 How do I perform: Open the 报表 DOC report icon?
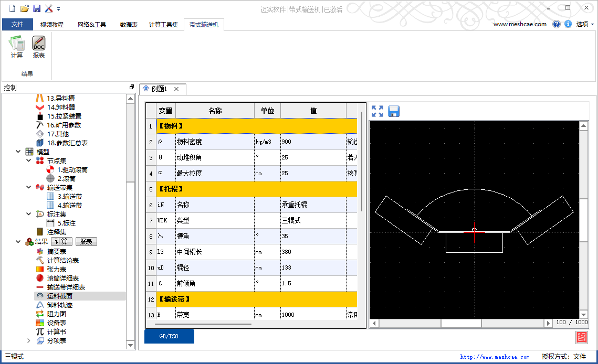pos(38,47)
